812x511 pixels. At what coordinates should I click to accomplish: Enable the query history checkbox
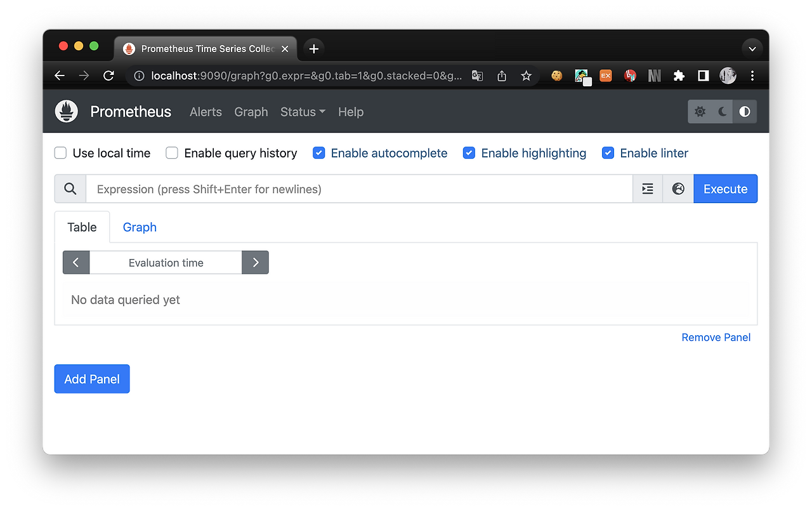[171, 153]
